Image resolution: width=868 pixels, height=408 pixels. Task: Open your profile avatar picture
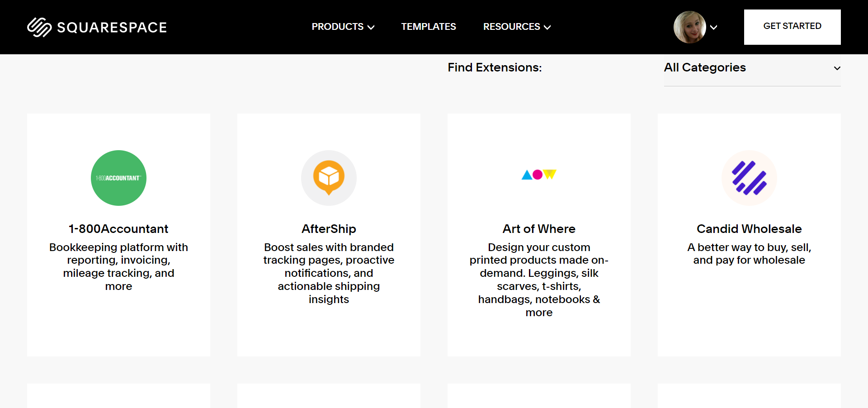(x=689, y=27)
